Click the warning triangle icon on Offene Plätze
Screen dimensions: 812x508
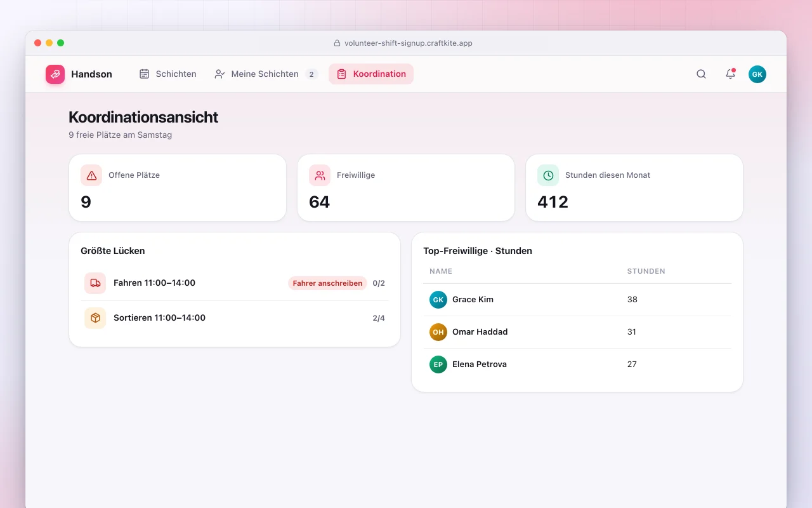[x=91, y=175]
